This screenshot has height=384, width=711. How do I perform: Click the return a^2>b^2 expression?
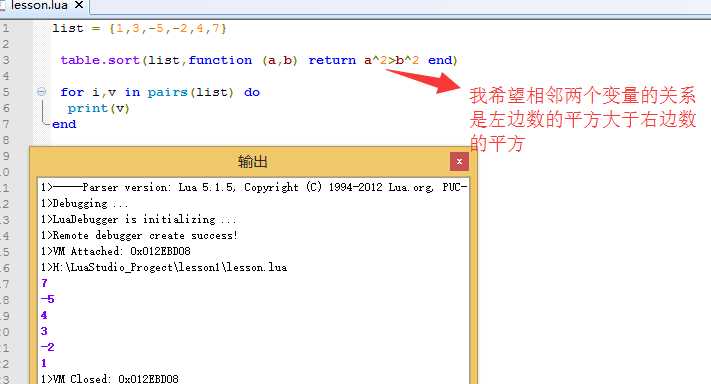[x=364, y=60]
